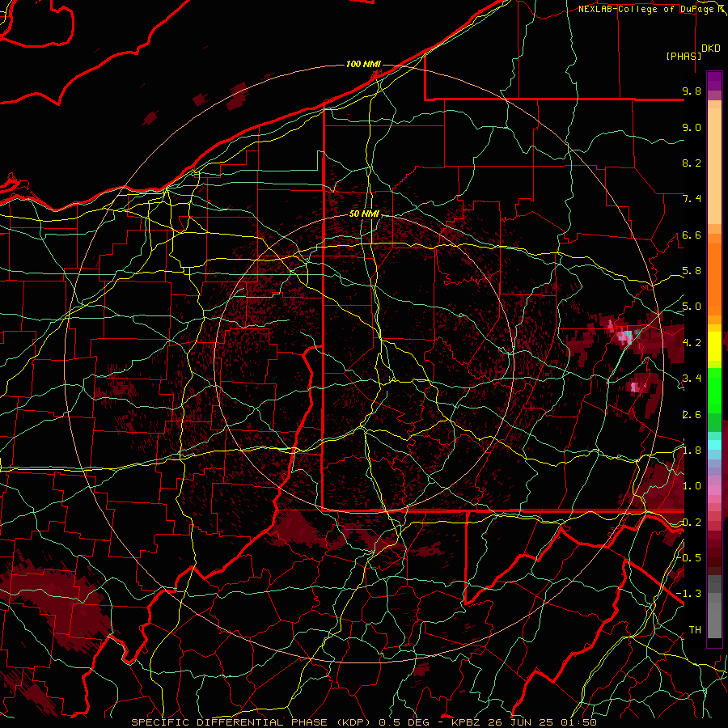Click the 9.0 scale value
The image size is (728, 728).
pos(692,127)
